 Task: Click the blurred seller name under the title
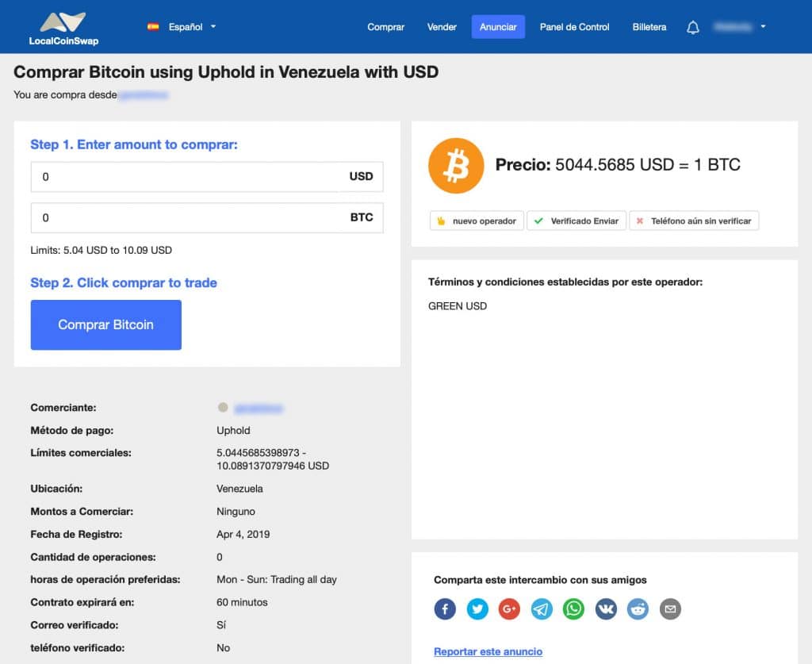tap(144, 95)
